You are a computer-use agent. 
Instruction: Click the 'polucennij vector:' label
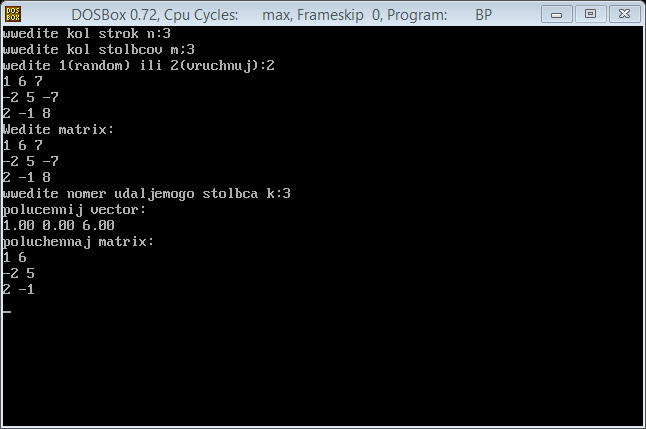coord(74,210)
